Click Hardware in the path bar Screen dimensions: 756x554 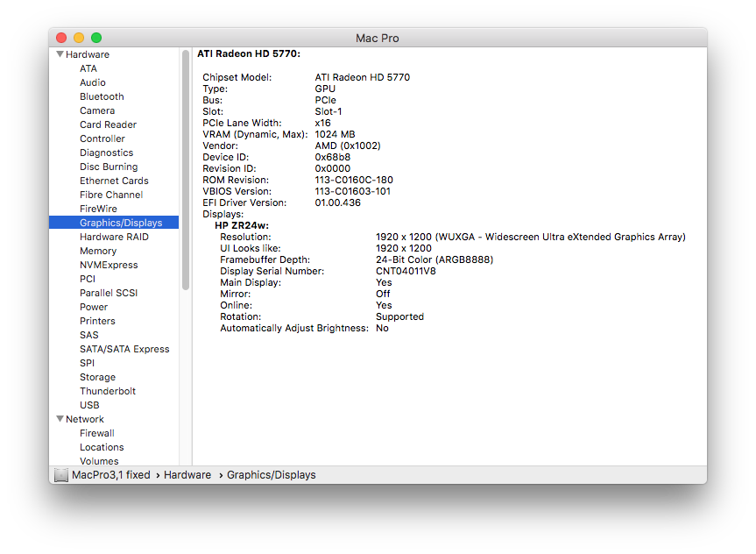click(187, 475)
